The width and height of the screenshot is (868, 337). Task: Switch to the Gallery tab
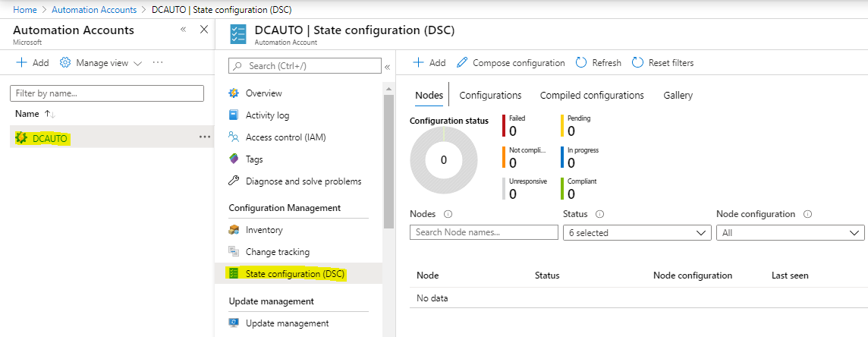678,95
